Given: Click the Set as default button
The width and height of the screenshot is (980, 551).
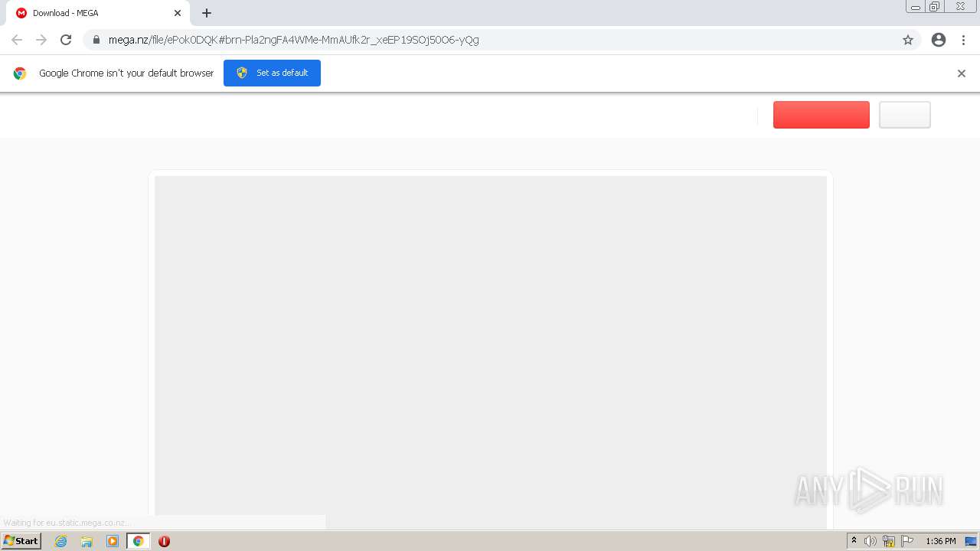Looking at the screenshot, I should 272,73.
